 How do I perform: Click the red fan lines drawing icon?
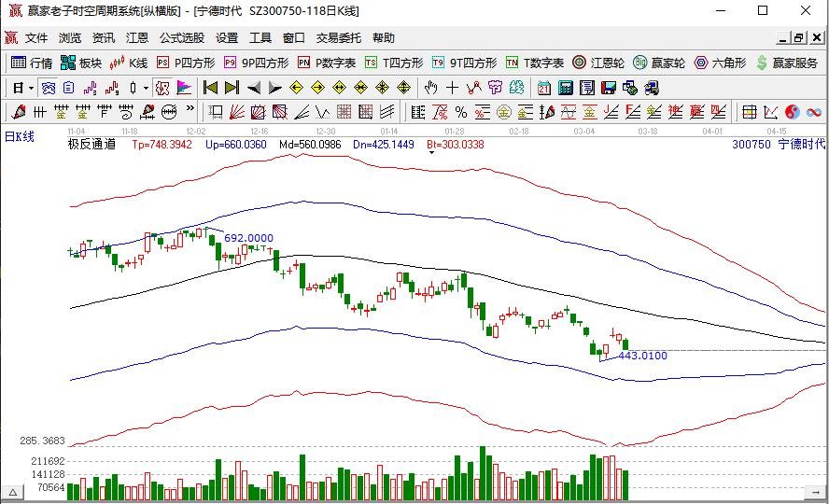[236, 112]
